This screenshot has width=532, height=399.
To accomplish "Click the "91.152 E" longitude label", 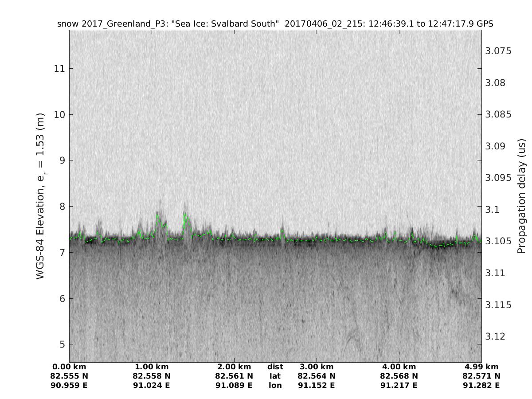I will 317,385.
